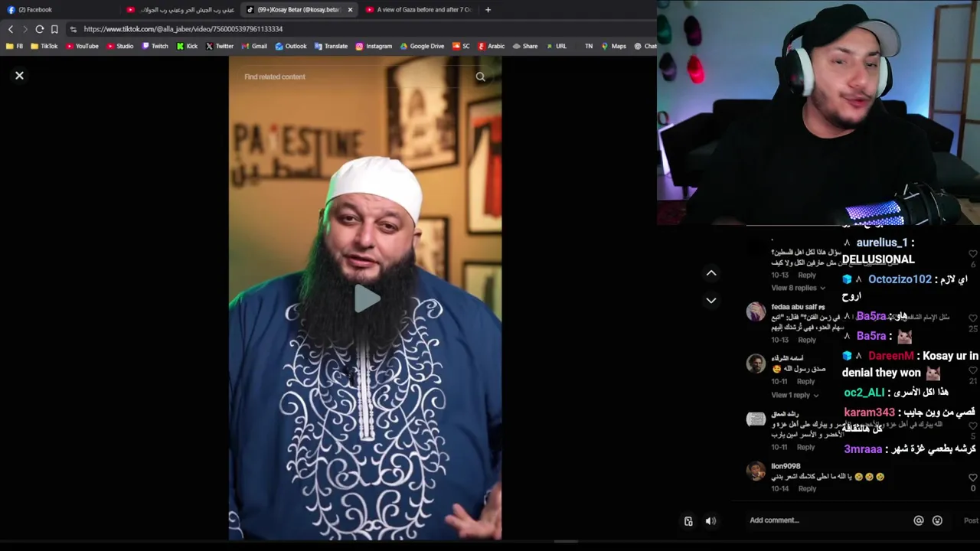980x551 pixels.
Task: Open the Chat bookmark
Action: 645,46
